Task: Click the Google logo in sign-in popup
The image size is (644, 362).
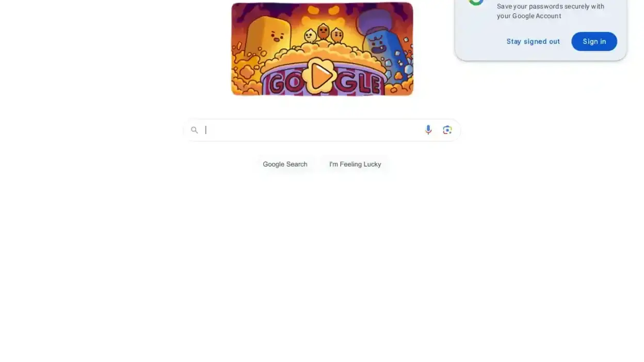Action: [x=476, y=2]
